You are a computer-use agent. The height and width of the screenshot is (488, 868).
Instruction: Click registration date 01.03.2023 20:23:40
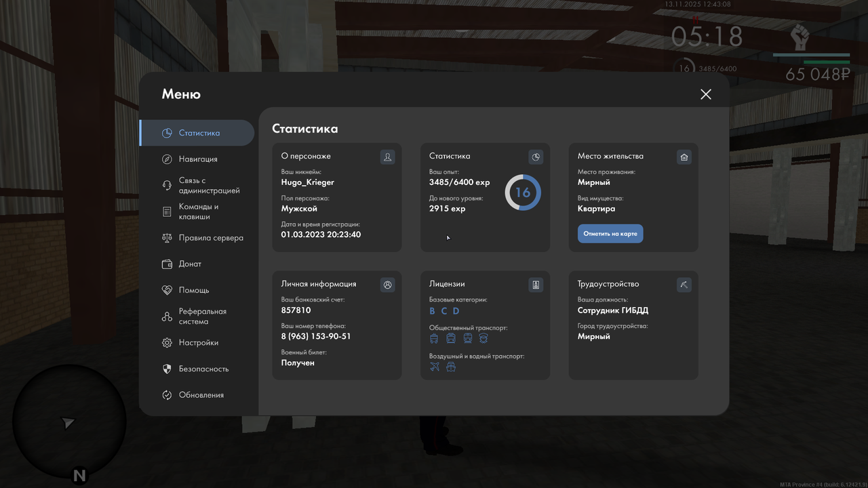click(321, 235)
